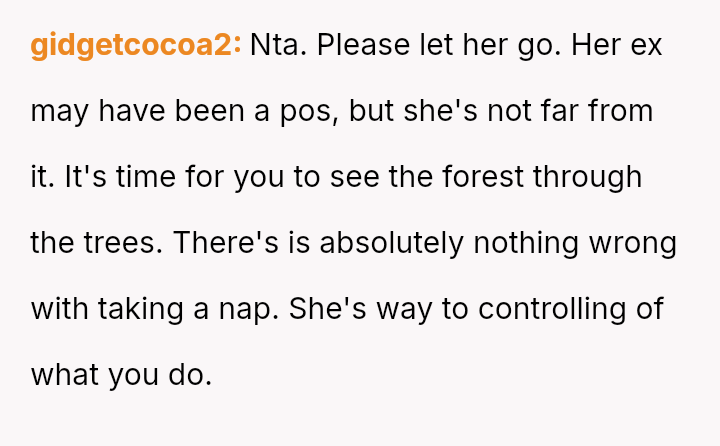Click the word "controlling" in the comment
The width and height of the screenshot is (720, 446).
[552, 310]
